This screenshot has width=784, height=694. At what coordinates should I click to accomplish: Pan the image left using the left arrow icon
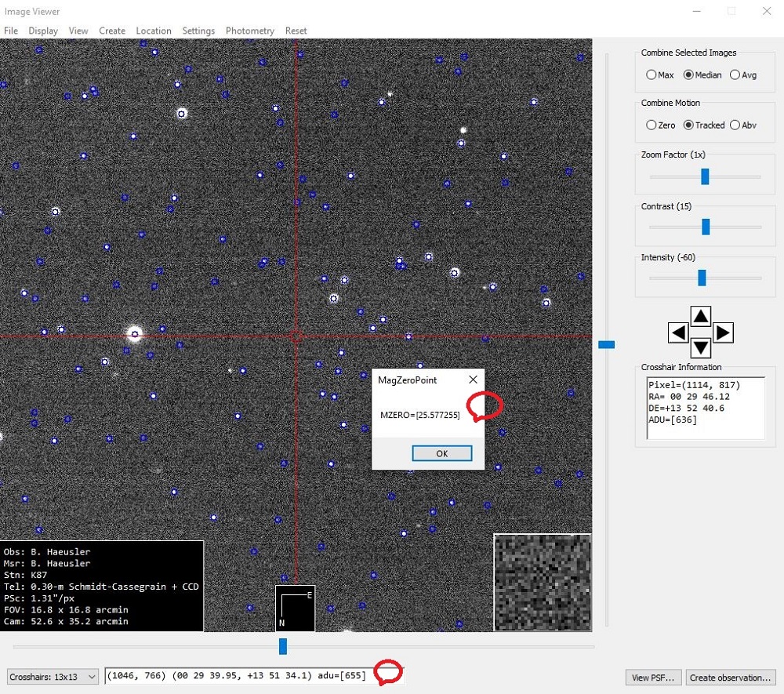pyautogui.click(x=679, y=332)
